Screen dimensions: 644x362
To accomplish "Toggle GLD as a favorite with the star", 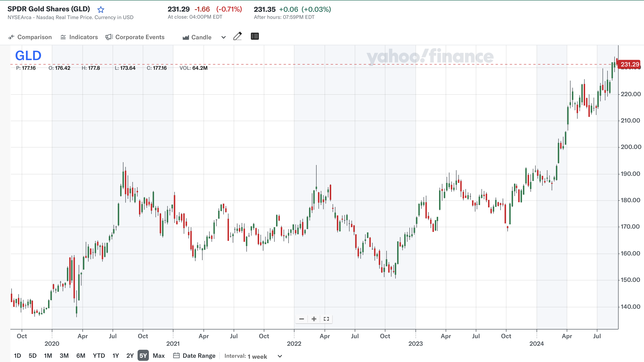I will (101, 9).
